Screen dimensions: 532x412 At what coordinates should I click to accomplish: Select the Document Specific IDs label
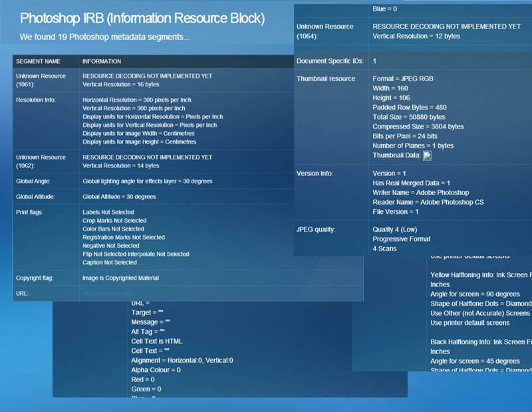tap(330, 61)
